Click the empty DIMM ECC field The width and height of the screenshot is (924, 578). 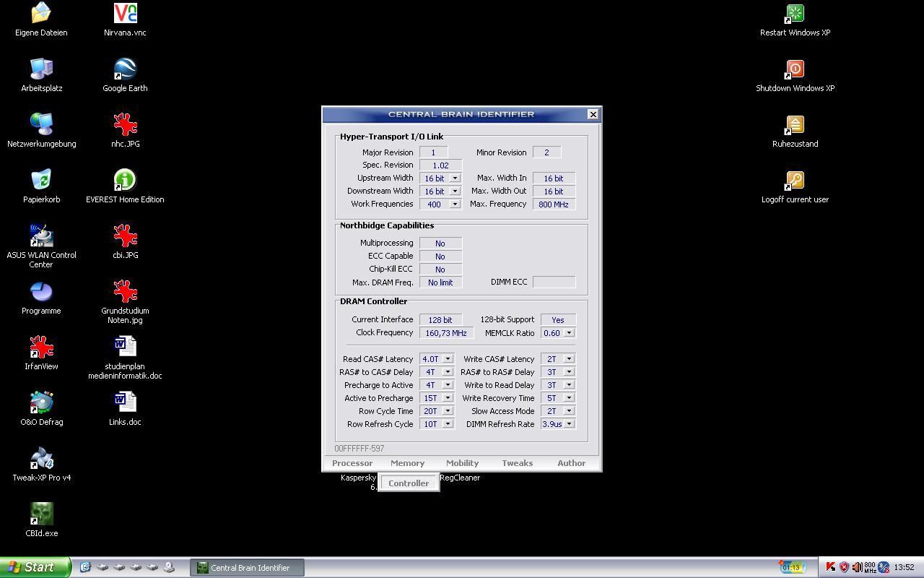pyautogui.click(x=554, y=282)
